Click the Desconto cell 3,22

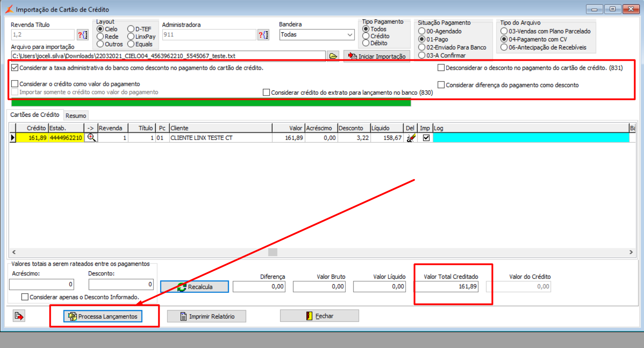tap(354, 138)
